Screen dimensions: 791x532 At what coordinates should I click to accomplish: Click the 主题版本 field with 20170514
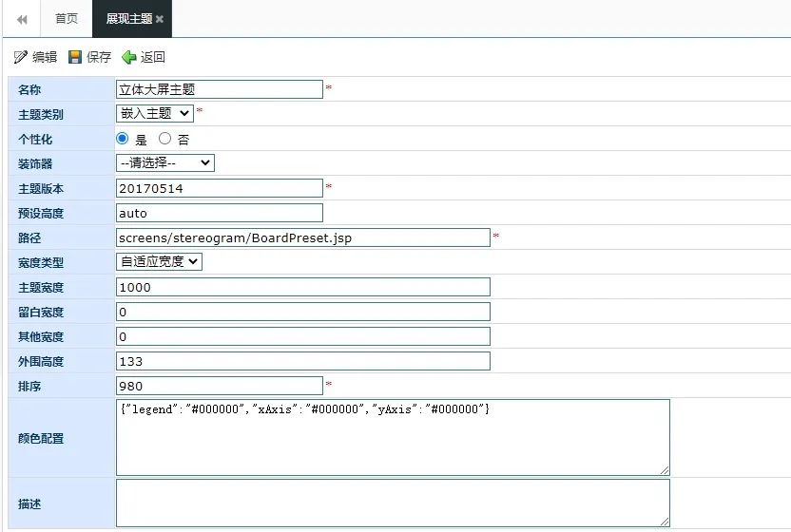coord(220,188)
